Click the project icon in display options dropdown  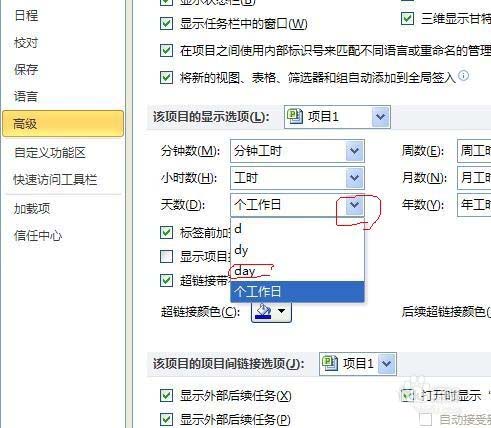coord(295,117)
